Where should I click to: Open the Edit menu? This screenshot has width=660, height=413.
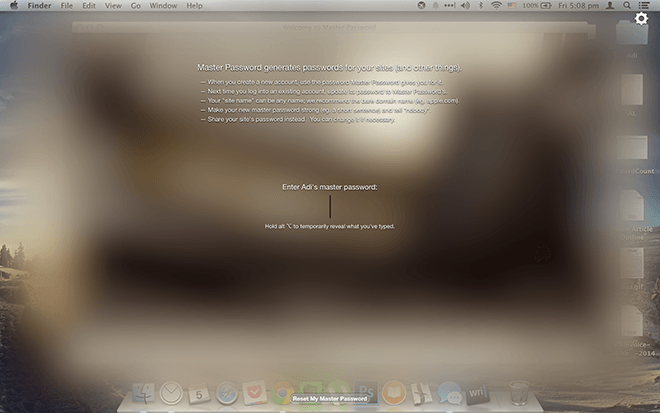tap(89, 5)
